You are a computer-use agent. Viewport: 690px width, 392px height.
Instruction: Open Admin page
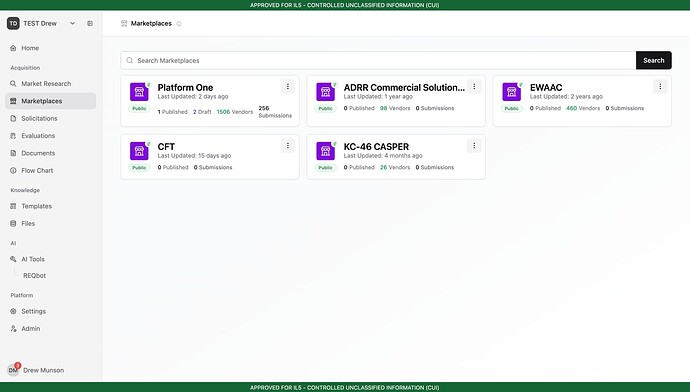[x=51, y=329]
